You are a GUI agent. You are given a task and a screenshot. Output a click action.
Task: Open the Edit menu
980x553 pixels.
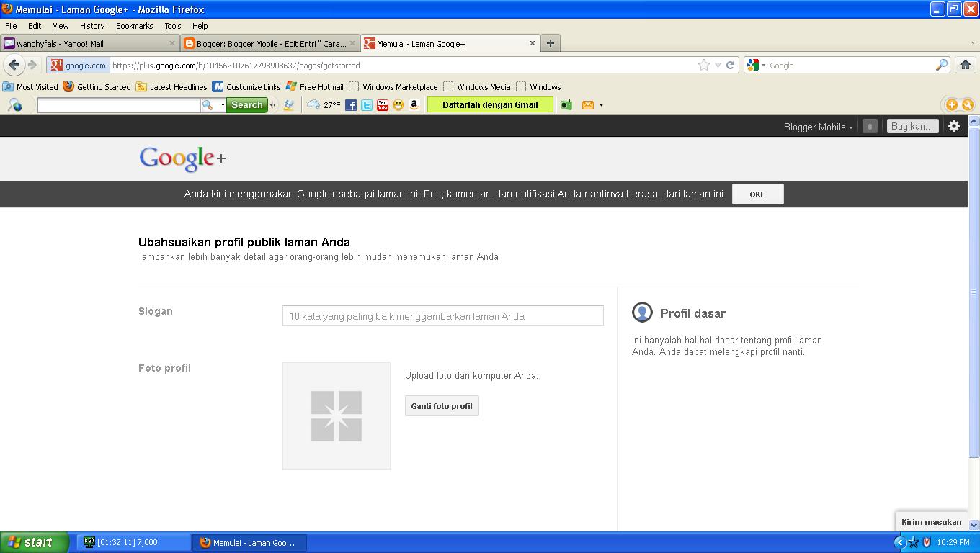[35, 26]
